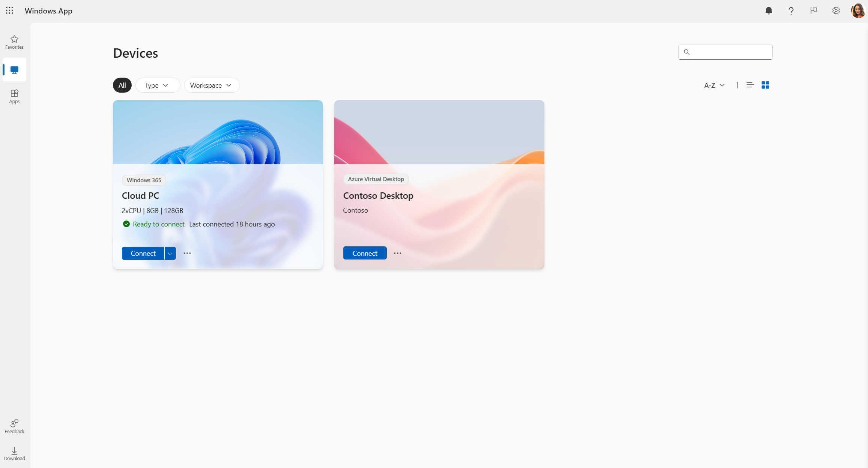Click the Devices icon in sidebar
The image size is (868, 468).
coord(15,70)
